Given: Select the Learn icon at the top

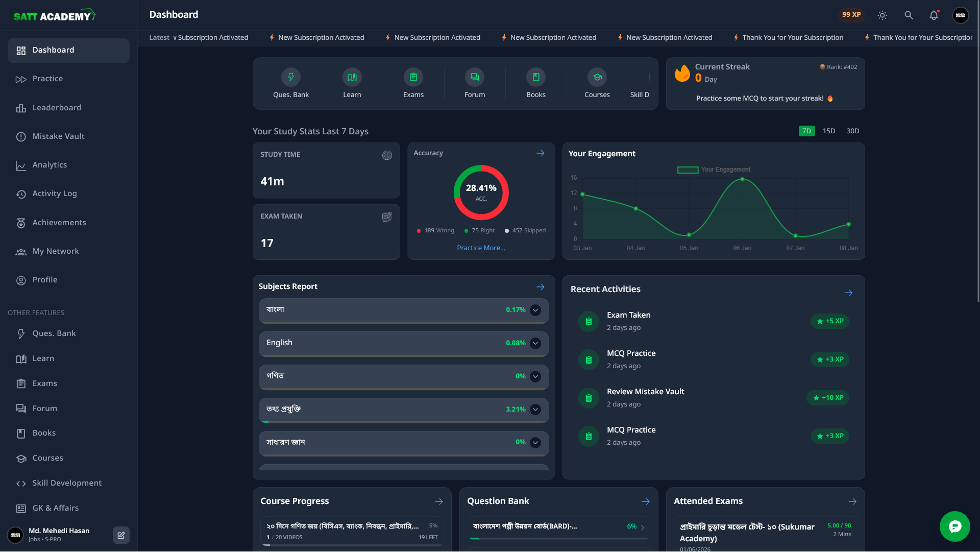Looking at the screenshot, I should coord(352,77).
